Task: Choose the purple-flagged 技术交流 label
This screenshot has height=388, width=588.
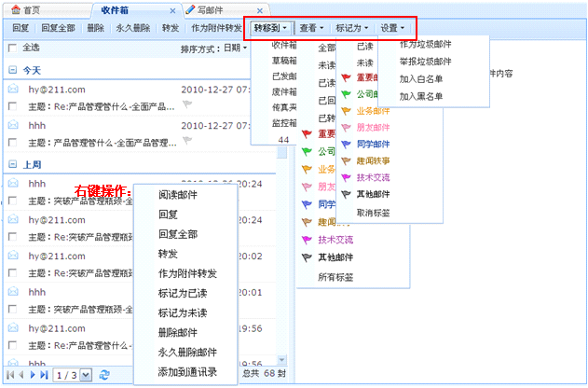Action: point(371,177)
